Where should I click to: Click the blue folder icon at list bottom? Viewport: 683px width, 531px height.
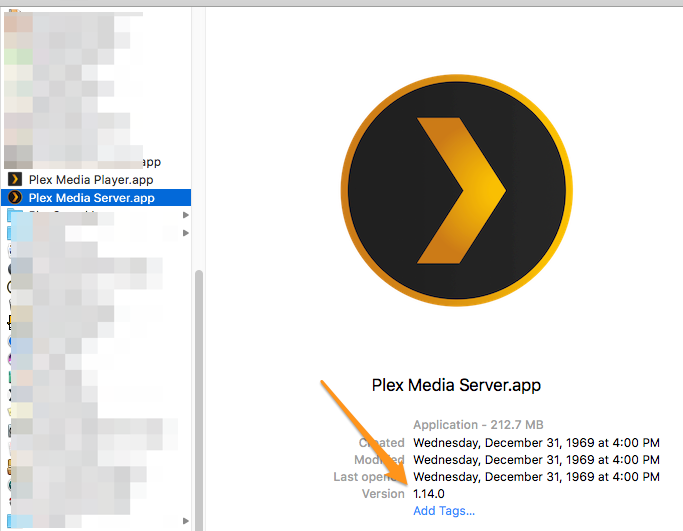pyautogui.click(x=15, y=521)
